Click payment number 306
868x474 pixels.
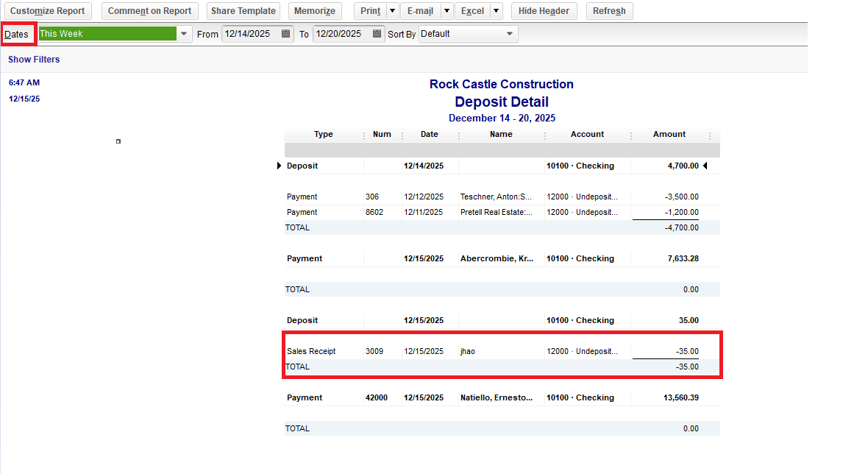click(372, 197)
